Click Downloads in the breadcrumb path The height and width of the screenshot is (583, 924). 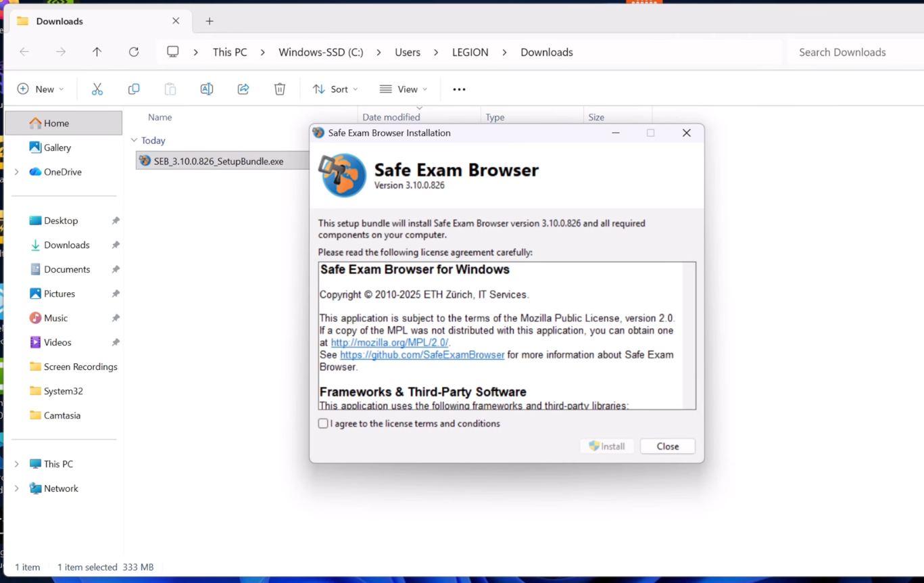click(x=547, y=52)
